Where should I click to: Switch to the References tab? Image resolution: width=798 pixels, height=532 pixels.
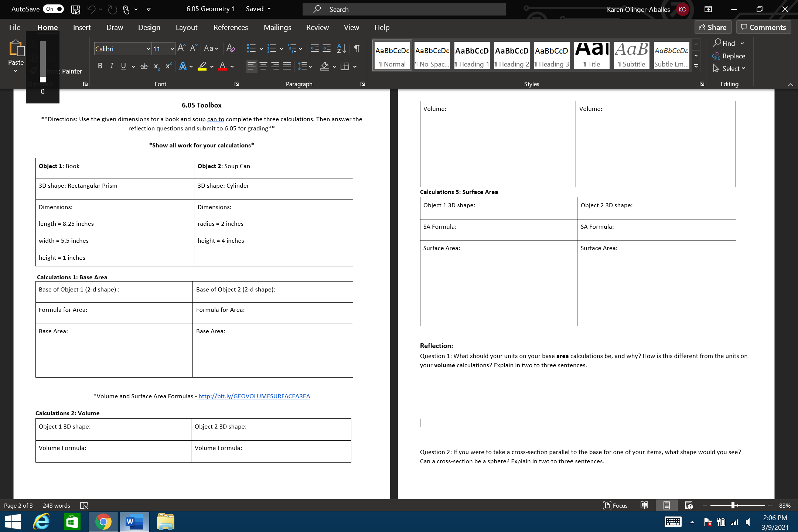[231, 27]
